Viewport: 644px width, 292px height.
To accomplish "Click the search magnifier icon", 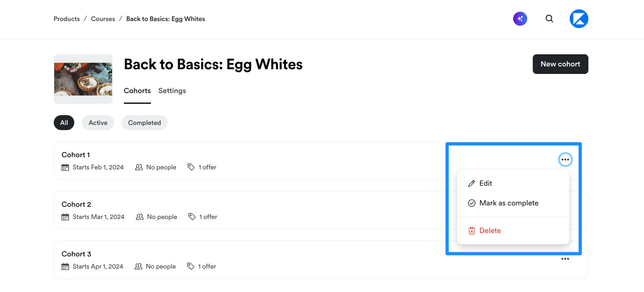I will (x=550, y=19).
